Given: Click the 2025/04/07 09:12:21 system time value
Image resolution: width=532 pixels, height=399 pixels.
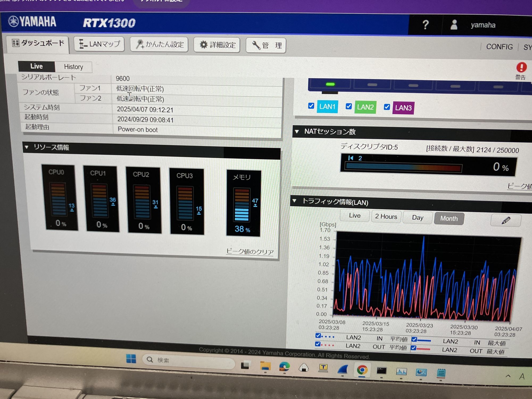Looking at the screenshot, I should pos(145,110).
